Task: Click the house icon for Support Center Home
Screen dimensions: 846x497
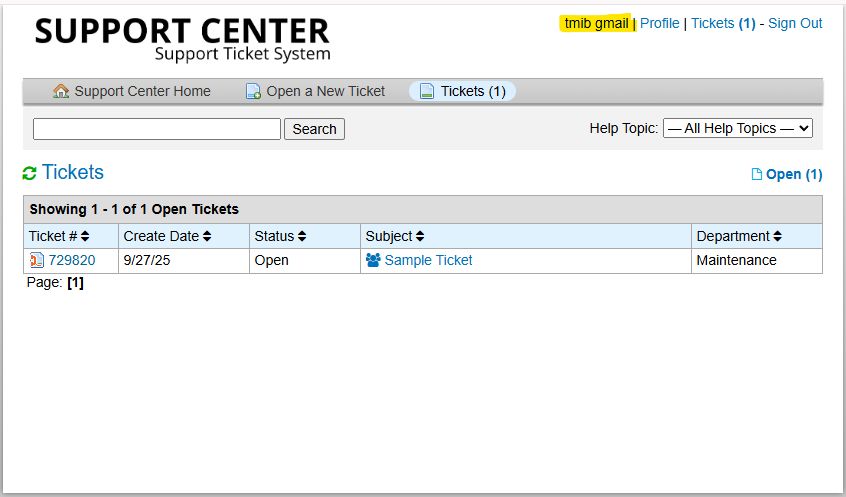Action: pos(61,91)
